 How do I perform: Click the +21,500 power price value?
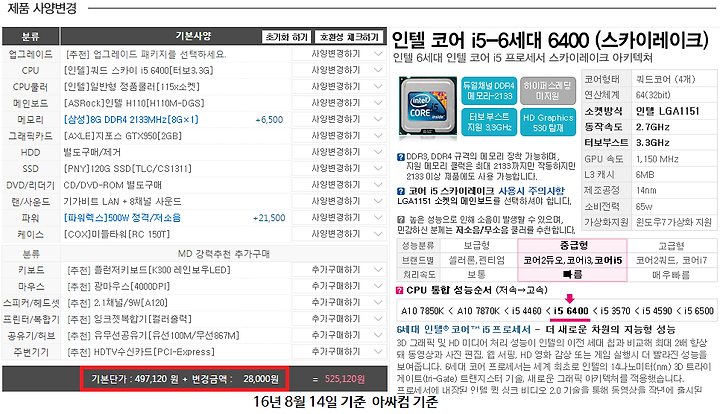pos(269,218)
